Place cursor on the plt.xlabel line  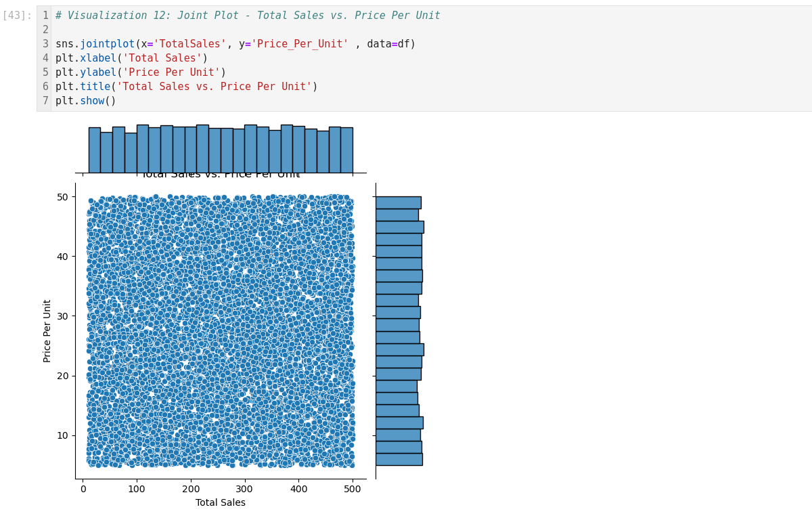click(x=131, y=58)
